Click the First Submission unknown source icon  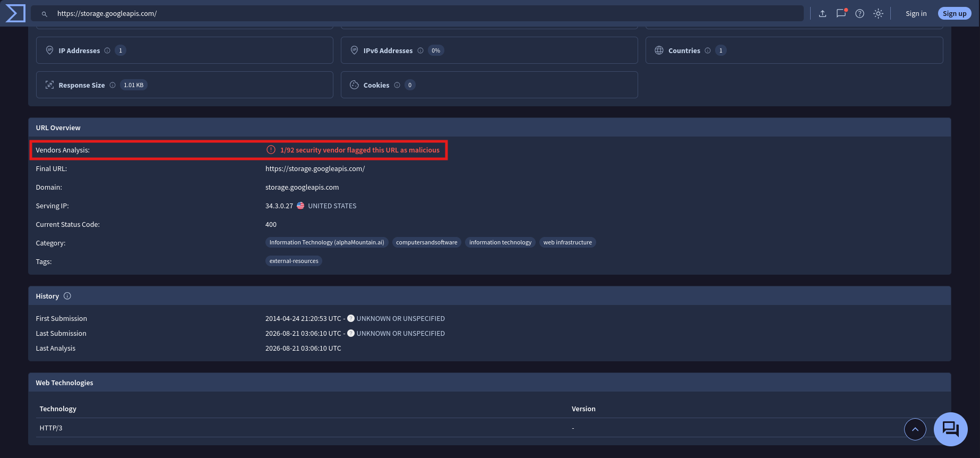[351, 318]
